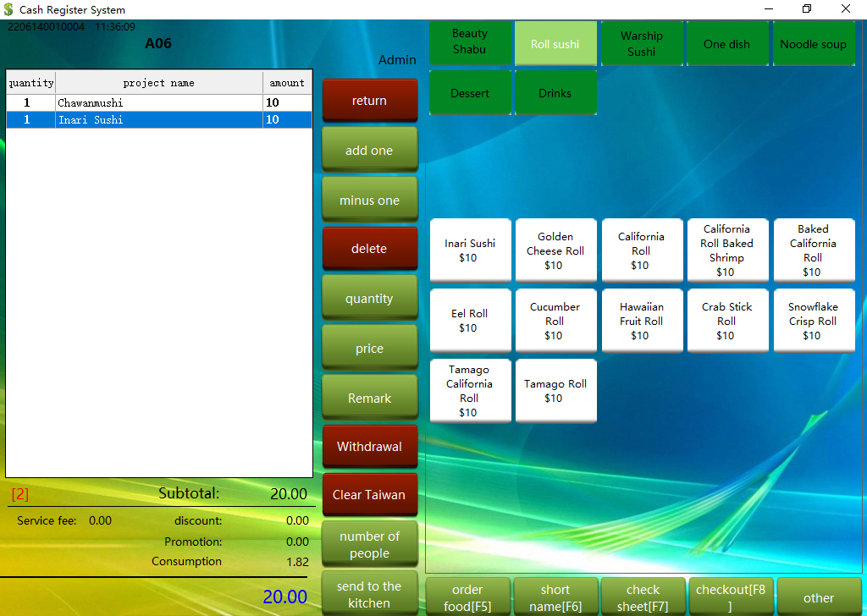Click the red return button
This screenshot has height=616, width=867.
369,101
